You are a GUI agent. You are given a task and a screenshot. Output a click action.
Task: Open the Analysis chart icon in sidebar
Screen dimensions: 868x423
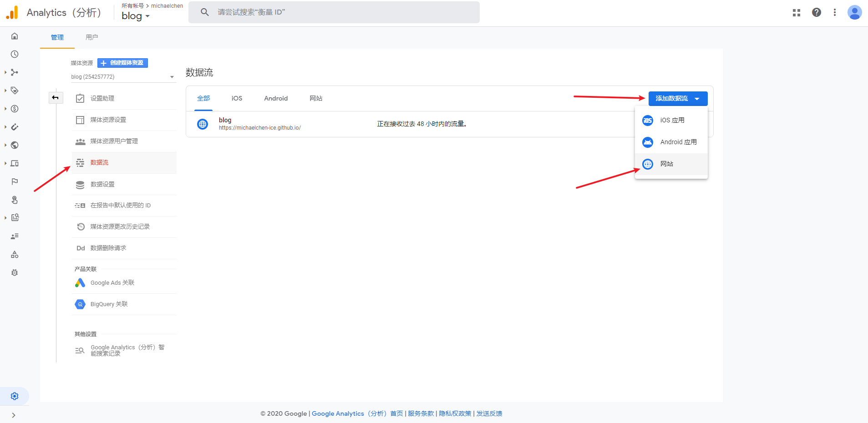15,217
